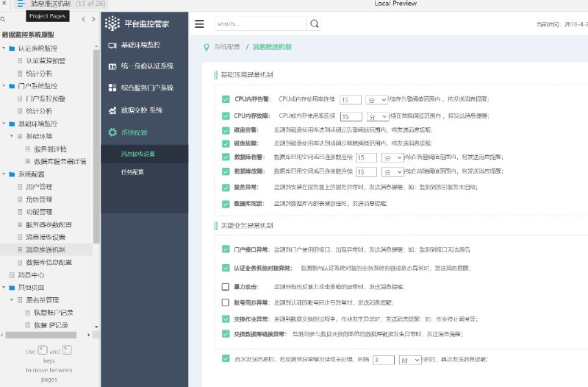Open 服务器详情 page in sitemap

tap(50, 149)
